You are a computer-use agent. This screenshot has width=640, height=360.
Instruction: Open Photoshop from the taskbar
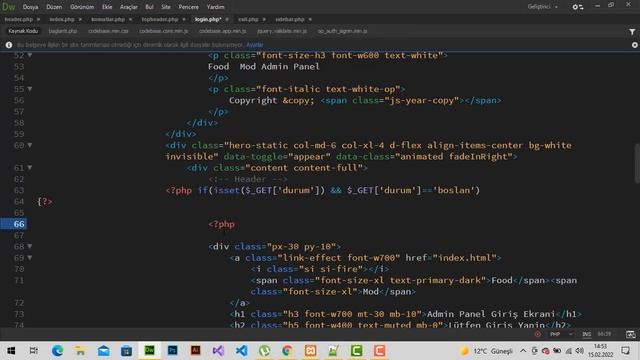tap(172, 351)
